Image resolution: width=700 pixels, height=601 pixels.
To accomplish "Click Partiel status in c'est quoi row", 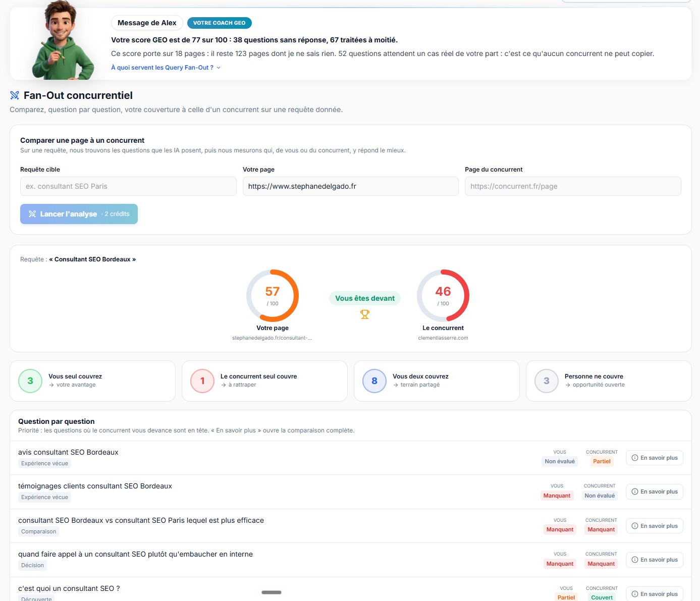I will click(566, 597).
